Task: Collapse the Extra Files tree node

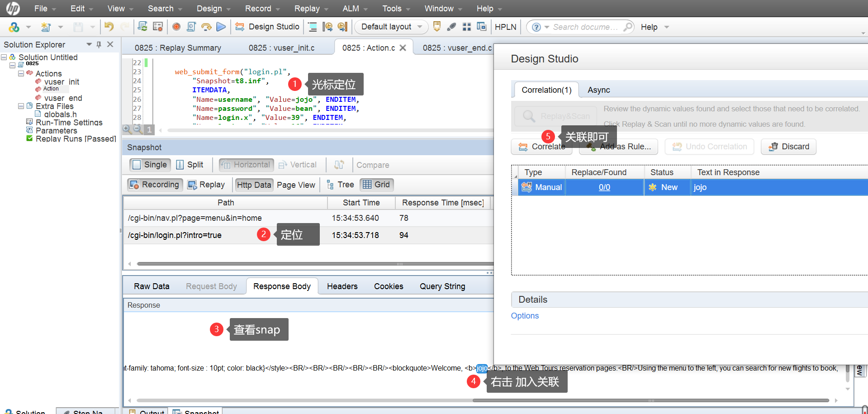Action: coord(21,106)
